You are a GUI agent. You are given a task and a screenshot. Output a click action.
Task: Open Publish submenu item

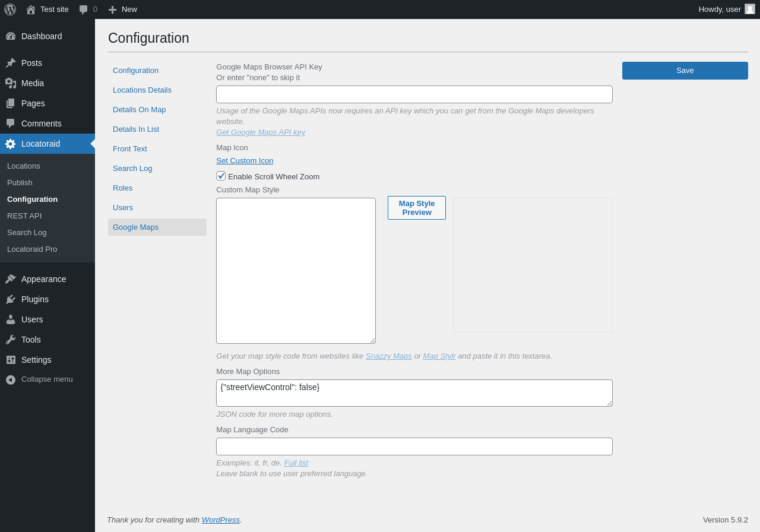tap(20, 182)
